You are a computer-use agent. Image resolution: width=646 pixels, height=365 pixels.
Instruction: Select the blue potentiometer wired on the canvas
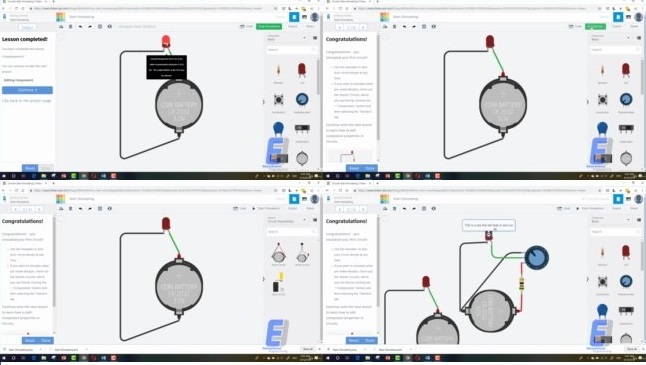click(x=536, y=257)
